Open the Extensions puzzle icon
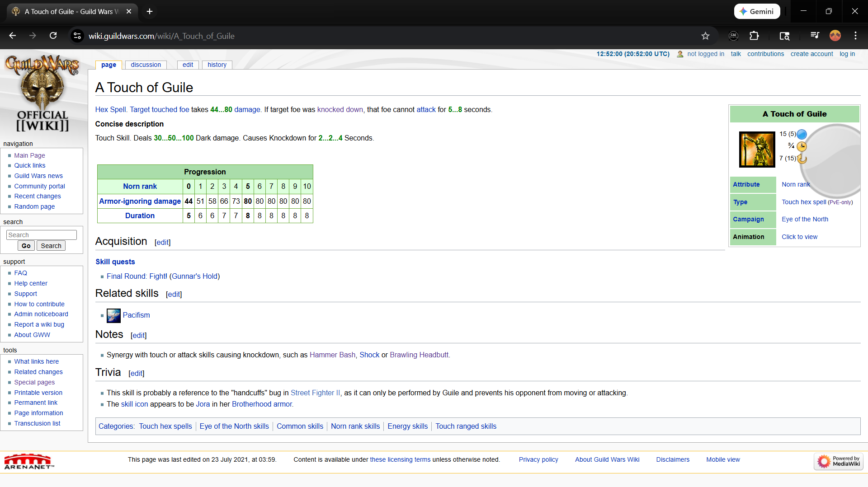Image resolution: width=868 pixels, height=487 pixels. click(x=754, y=36)
